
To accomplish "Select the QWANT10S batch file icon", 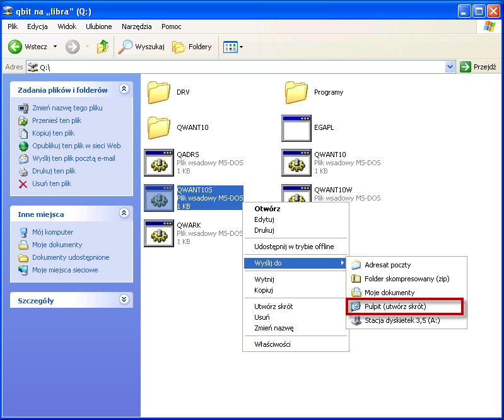I will (x=159, y=198).
